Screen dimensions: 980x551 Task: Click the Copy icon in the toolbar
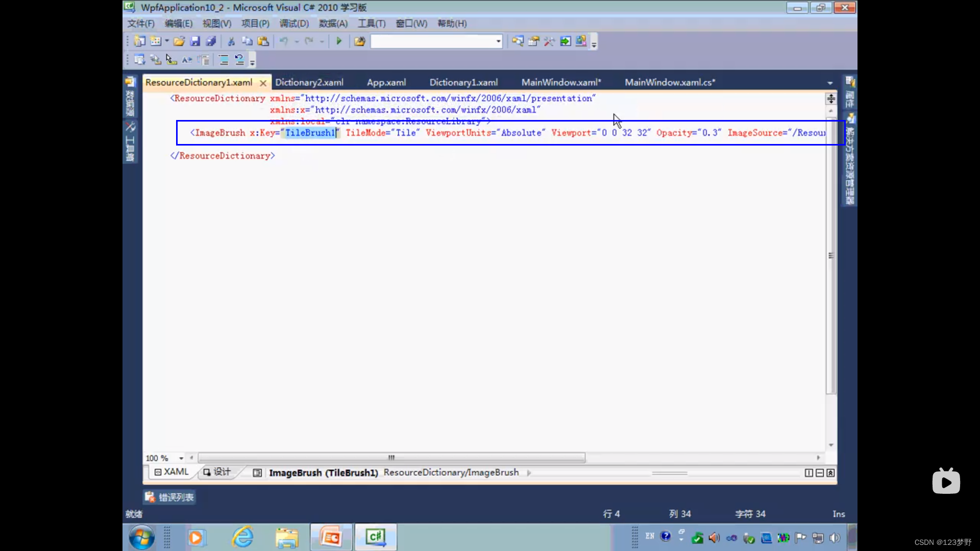(247, 41)
